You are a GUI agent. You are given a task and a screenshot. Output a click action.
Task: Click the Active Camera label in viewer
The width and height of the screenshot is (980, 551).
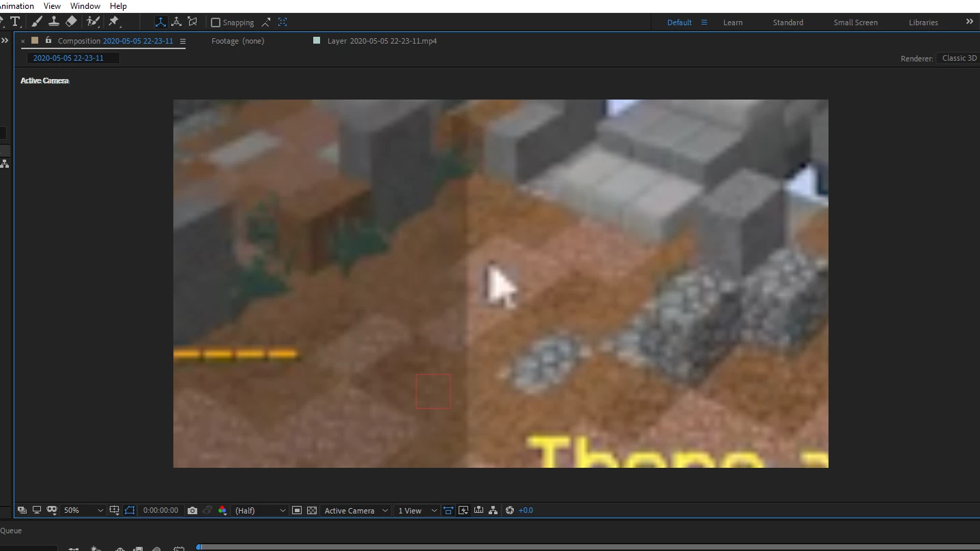tap(44, 80)
